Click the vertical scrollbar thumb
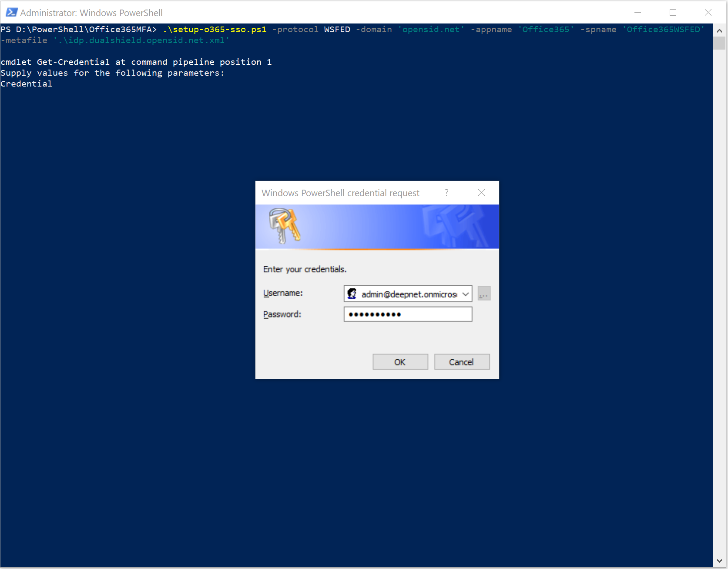This screenshot has height=569, width=728. coord(719,43)
